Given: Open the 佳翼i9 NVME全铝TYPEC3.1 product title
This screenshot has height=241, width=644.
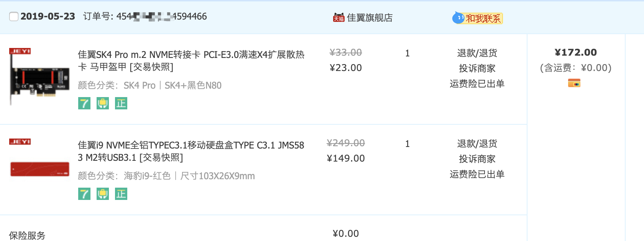Looking at the screenshot, I should click(191, 151).
